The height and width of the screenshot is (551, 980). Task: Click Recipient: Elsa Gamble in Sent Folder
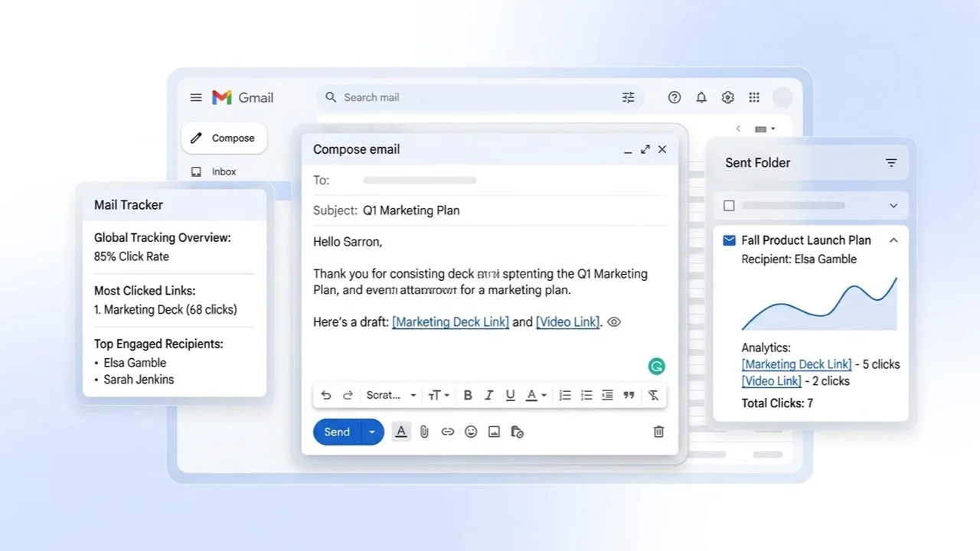pos(799,259)
